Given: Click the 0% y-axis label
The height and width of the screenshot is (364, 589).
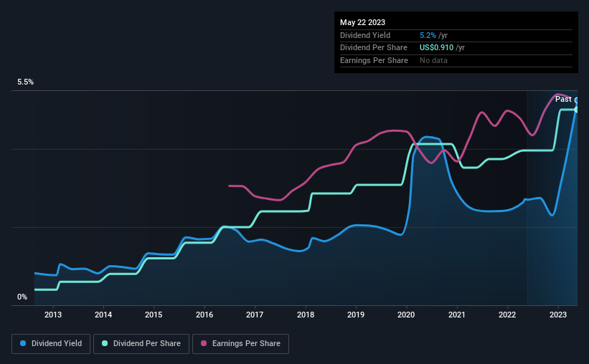Looking at the screenshot, I should [x=22, y=297].
